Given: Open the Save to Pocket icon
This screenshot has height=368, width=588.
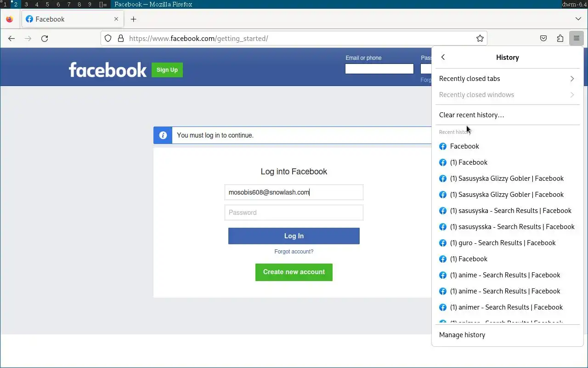Looking at the screenshot, I should click(543, 39).
